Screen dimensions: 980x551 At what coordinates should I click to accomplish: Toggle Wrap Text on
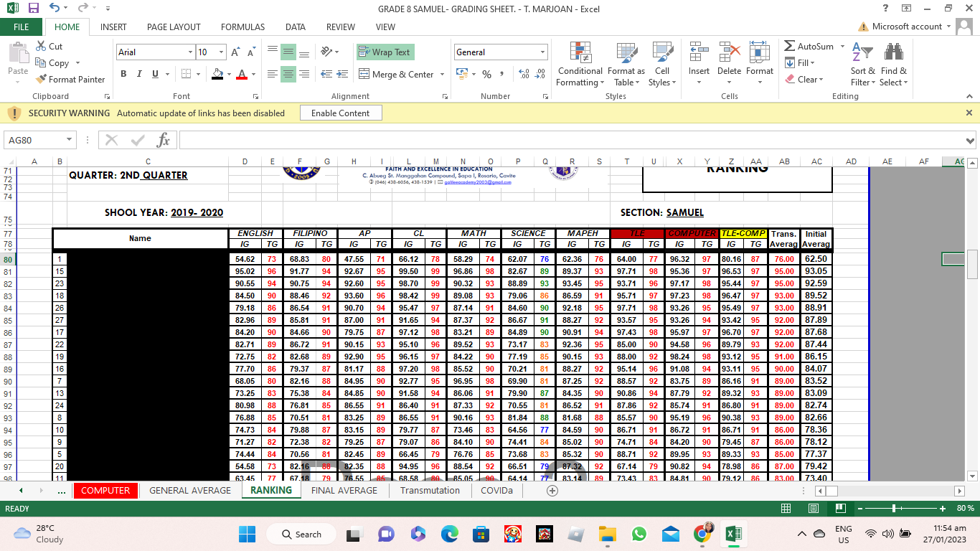click(385, 52)
